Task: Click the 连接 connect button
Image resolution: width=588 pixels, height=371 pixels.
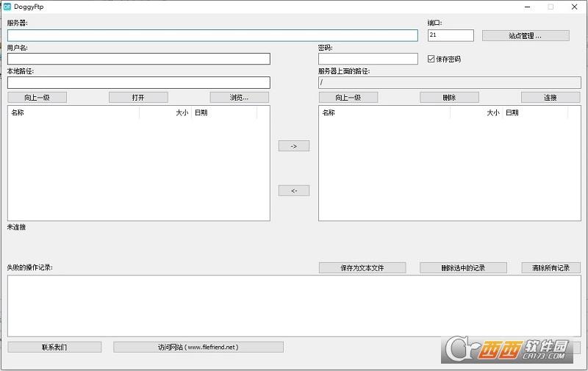Action: point(550,98)
